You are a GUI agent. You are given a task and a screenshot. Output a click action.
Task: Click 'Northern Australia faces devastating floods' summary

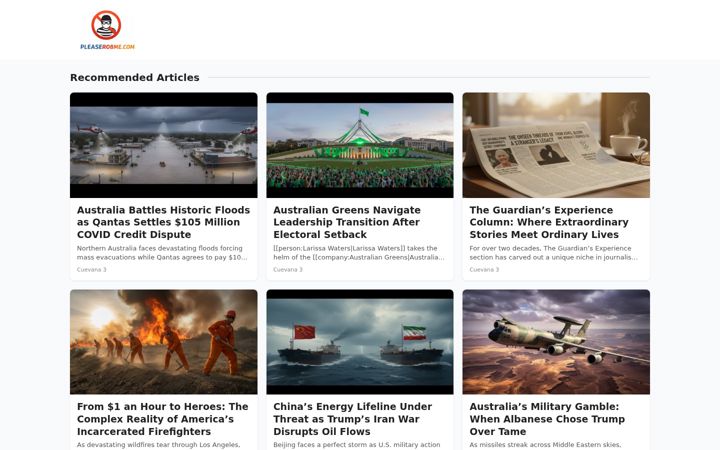tap(162, 253)
